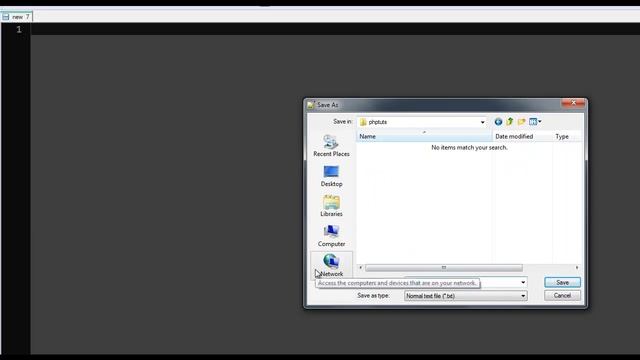This screenshot has height=360, width=640.
Task: Open Recent Places in Save As sidebar
Action: [331, 146]
